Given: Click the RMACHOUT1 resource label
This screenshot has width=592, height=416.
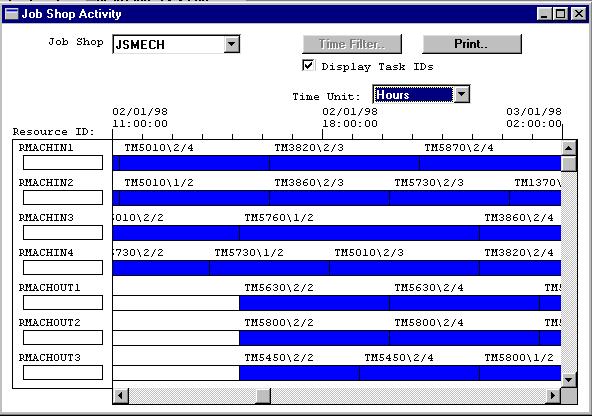Looking at the screenshot, I should point(49,288).
